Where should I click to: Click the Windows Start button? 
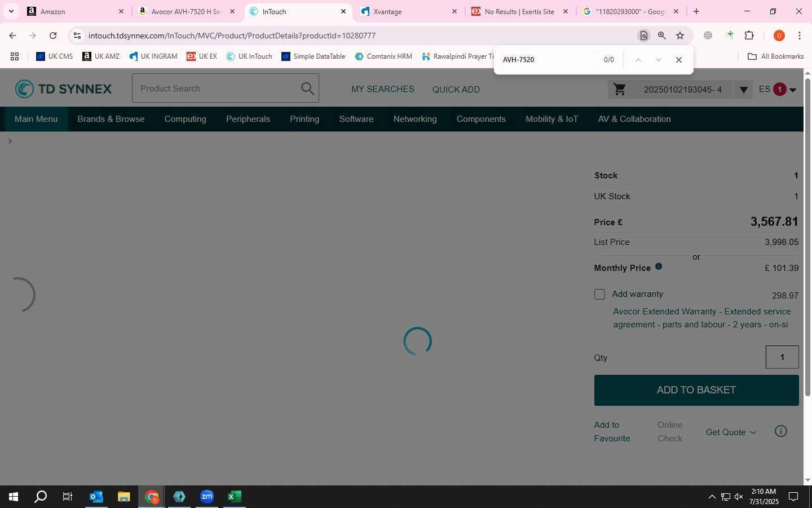pos(14,497)
